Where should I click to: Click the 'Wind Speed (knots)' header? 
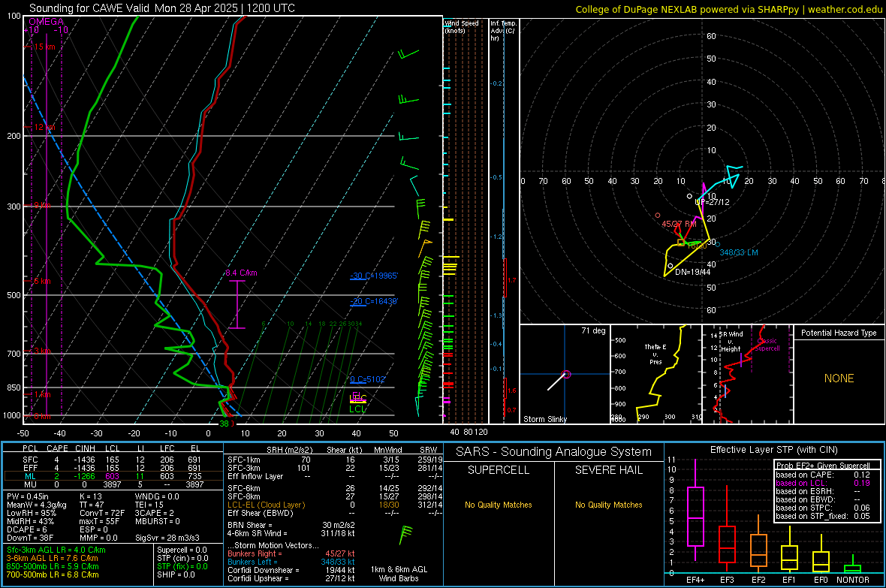coord(462,26)
